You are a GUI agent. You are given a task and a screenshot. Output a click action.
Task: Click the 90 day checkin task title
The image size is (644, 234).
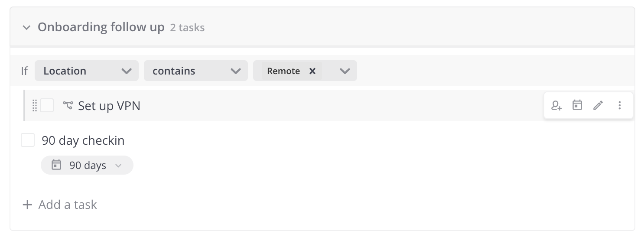(83, 140)
